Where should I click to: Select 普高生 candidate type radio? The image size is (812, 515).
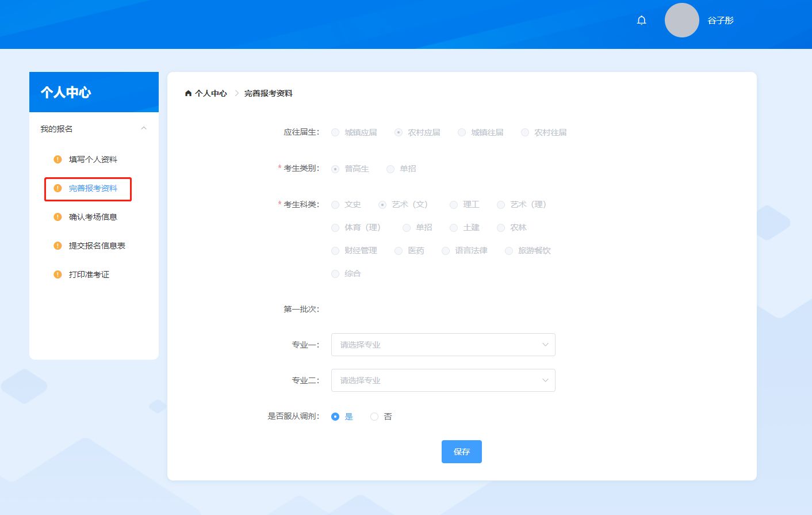350,169
